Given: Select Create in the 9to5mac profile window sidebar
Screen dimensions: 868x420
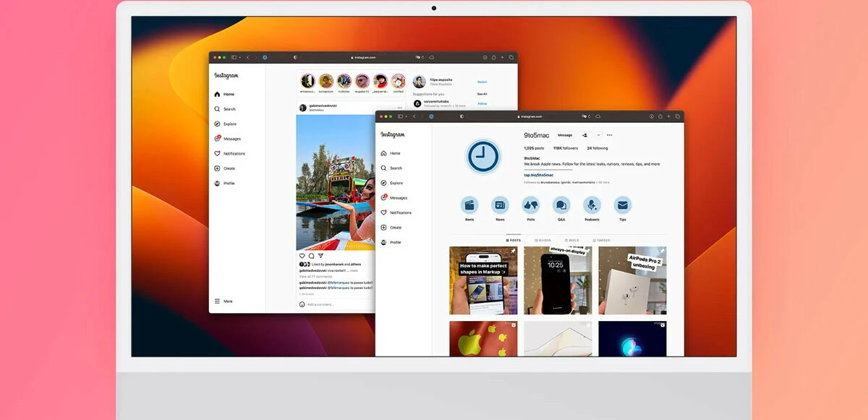Looking at the screenshot, I should [391, 227].
